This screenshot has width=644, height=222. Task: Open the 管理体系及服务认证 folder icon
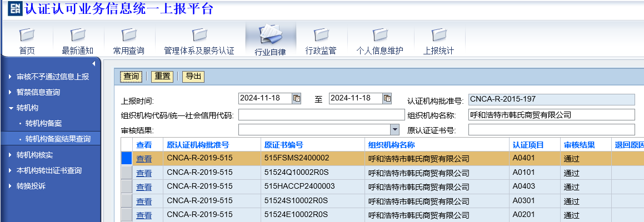[x=199, y=34]
